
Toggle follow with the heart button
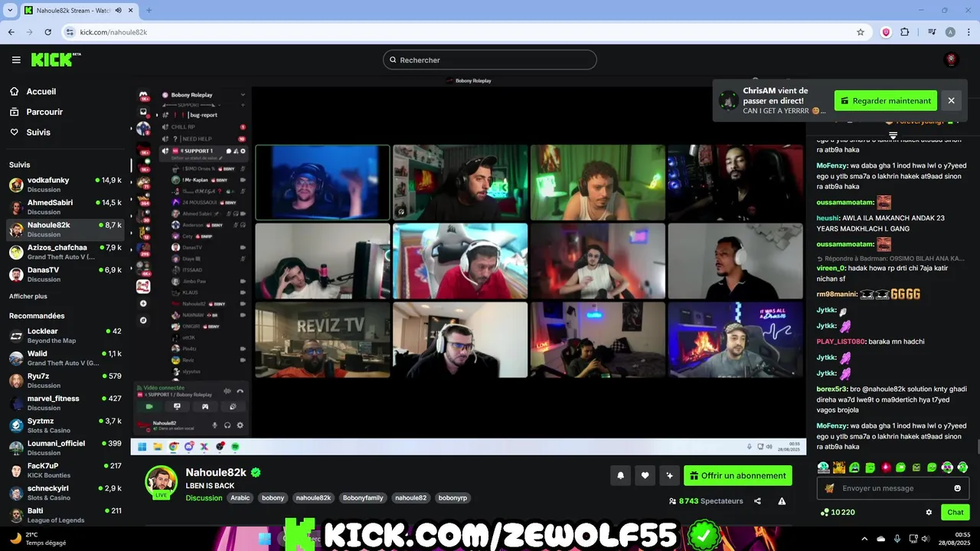645,475
